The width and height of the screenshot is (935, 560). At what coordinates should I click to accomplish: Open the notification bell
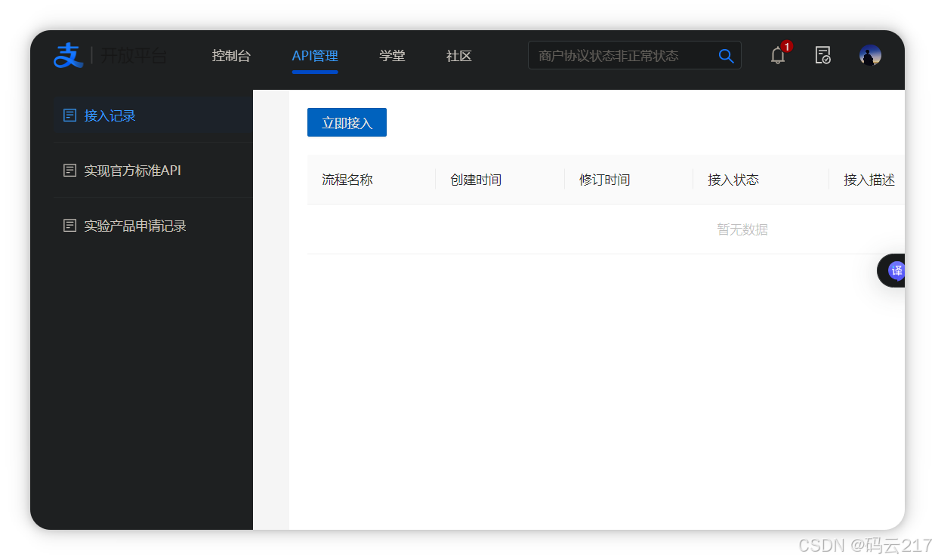(778, 55)
